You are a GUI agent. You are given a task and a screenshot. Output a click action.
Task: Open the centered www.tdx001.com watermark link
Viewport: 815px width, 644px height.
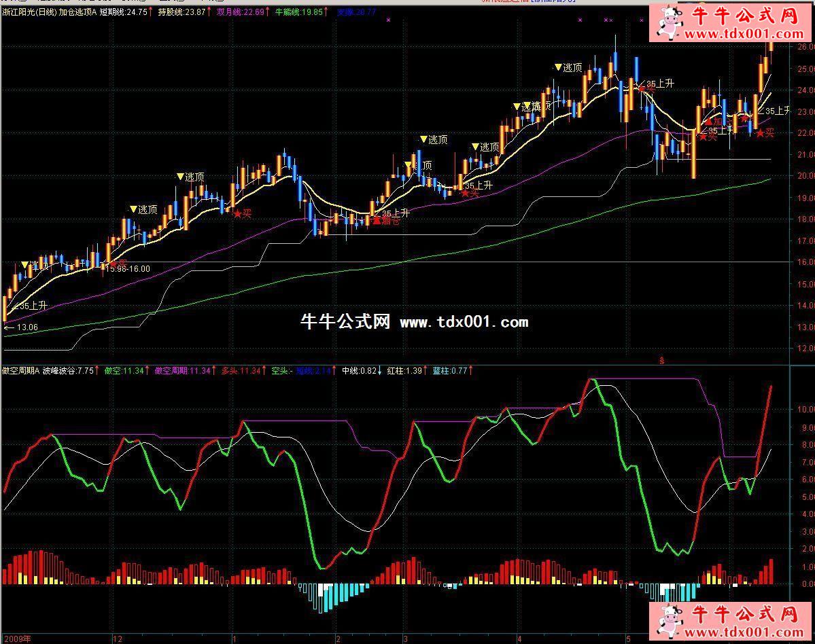tap(464, 322)
